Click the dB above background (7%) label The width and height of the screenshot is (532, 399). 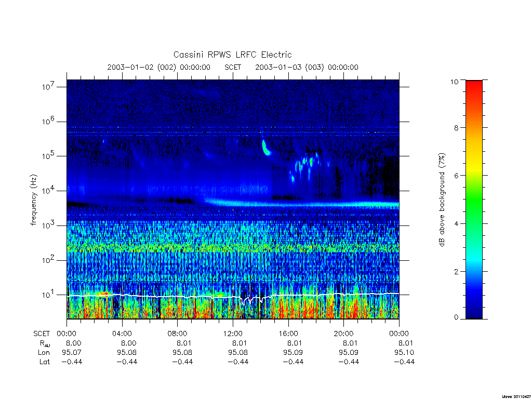[442, 200]
